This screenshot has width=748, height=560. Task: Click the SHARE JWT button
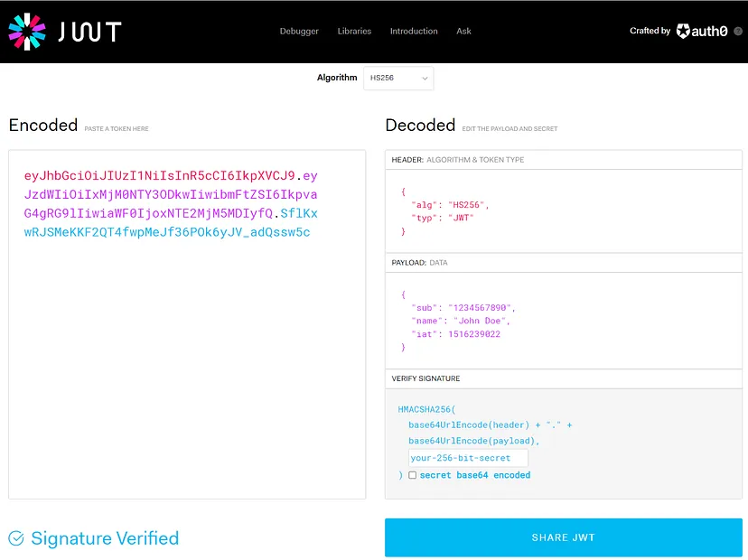pyautogui.click(x=564, y=537)
